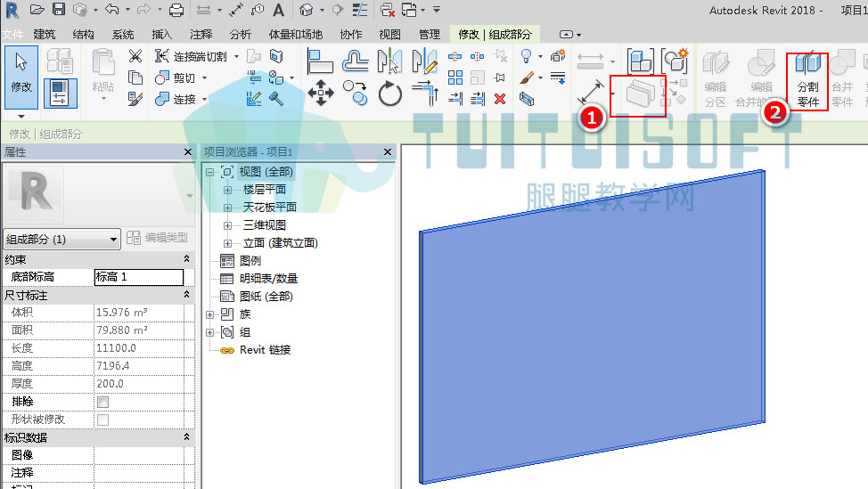868x489 pixels.
Task: Collapse the 标识数据 properties section
Action: pos(187,437)
